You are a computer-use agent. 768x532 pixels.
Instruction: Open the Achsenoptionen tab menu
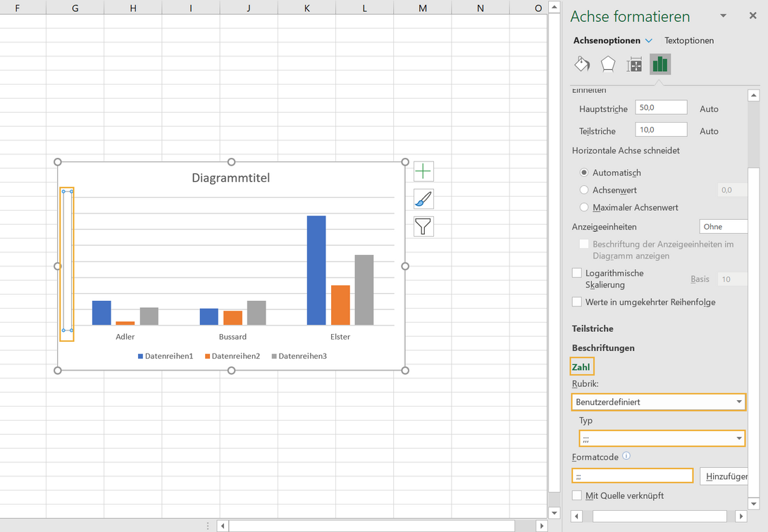click(613, 41)
